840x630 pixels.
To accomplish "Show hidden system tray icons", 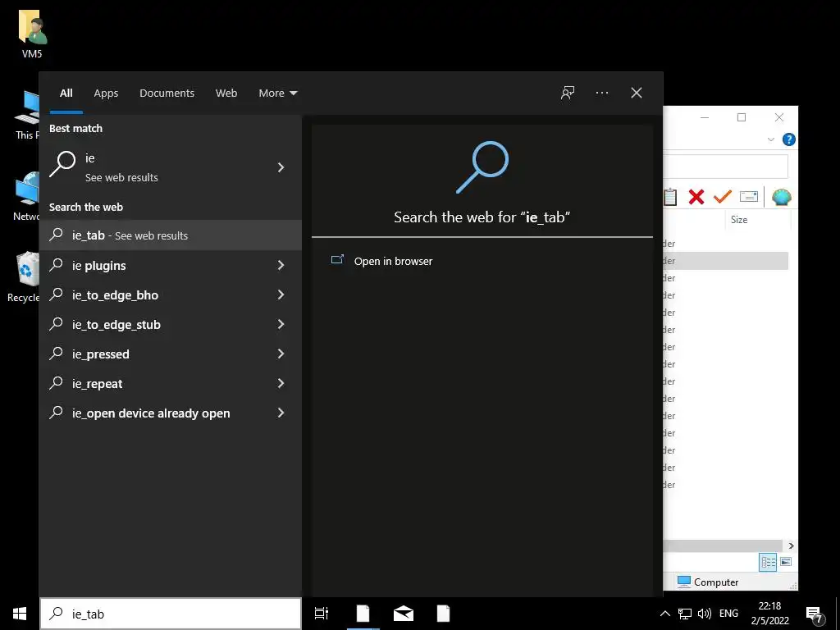I will (x=664, y=614).
